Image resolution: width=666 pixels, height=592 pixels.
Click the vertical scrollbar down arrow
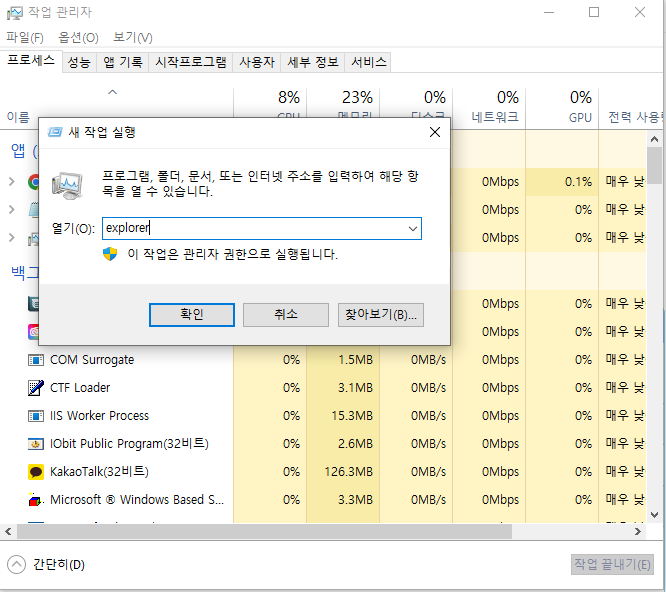(x=654, y=515)
